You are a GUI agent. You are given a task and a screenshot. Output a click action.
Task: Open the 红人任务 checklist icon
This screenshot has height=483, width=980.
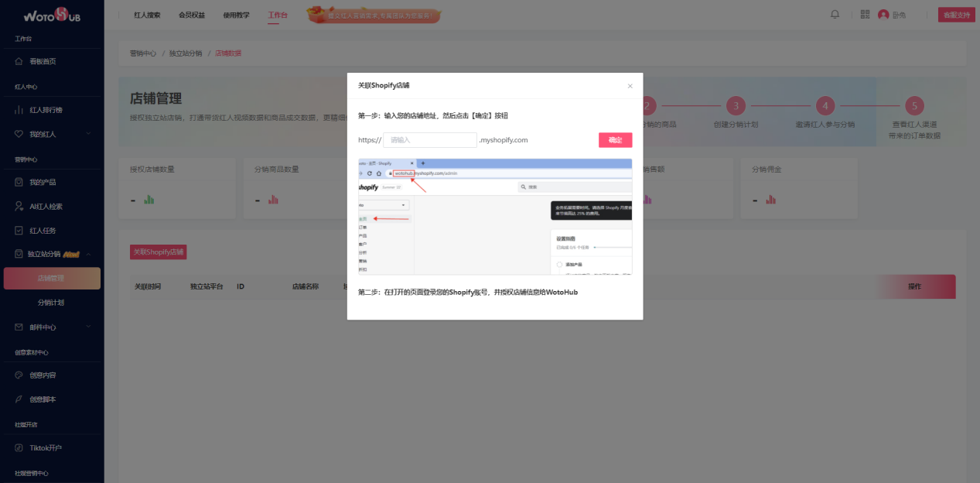19,230
